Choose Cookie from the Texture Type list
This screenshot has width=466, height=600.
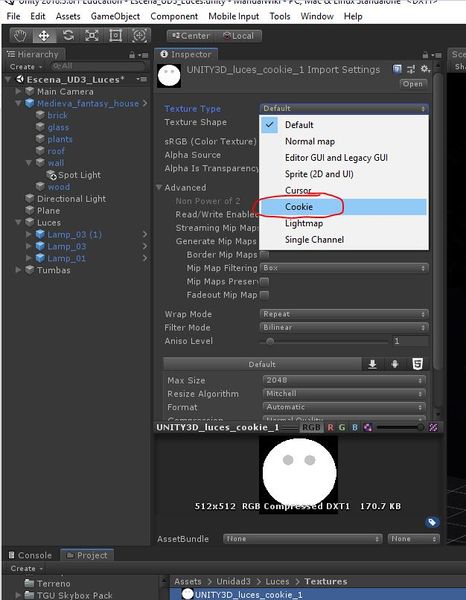344,207
